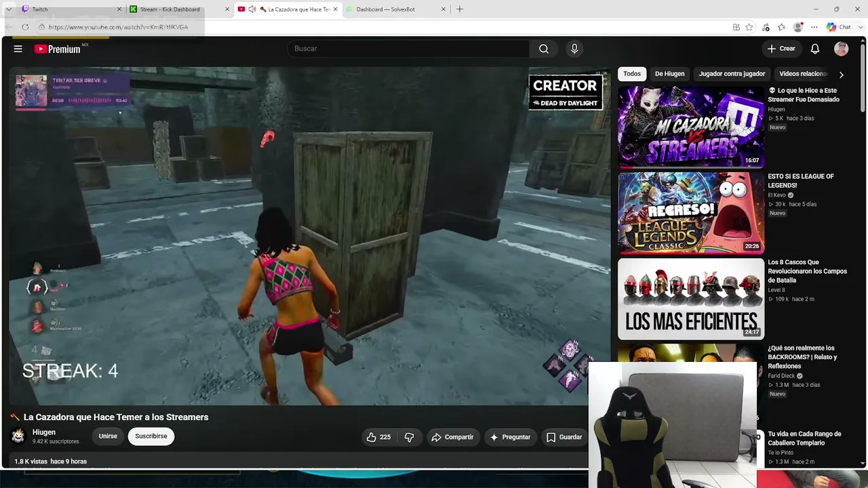Image resolution: width=868 pixels, height=488 pixels.
Task: Open the YouTube account avatar menu
Action: point(841,49)
